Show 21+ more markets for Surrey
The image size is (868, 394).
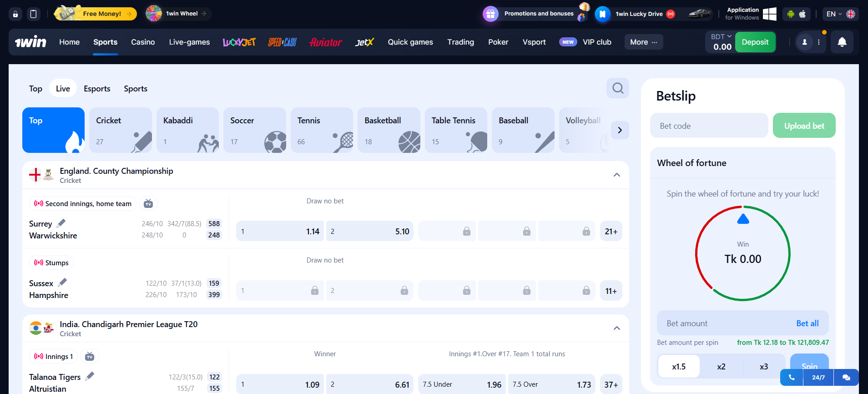pos(611,231)
